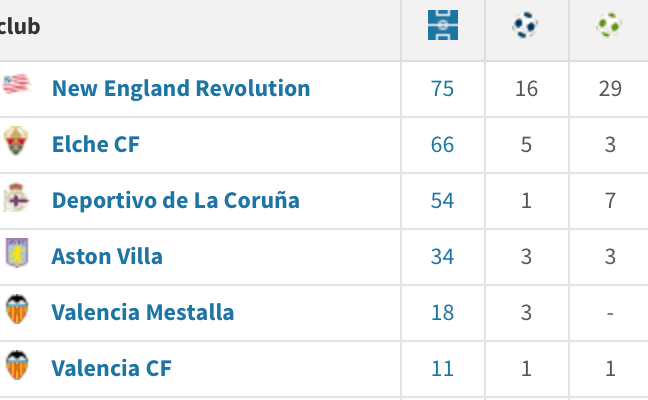Open the New England Revolution club link
This screenshot has width=648, height=400.
181,88
